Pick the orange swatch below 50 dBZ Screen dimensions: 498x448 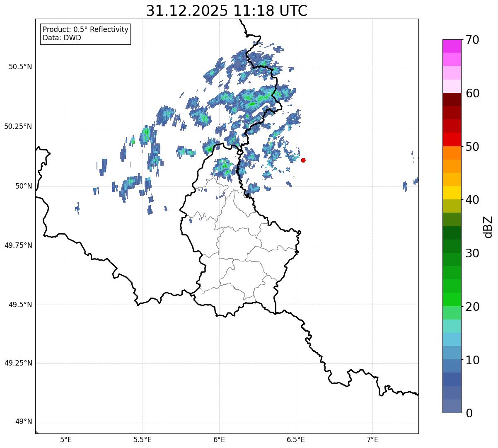click(x=452, y=153)
